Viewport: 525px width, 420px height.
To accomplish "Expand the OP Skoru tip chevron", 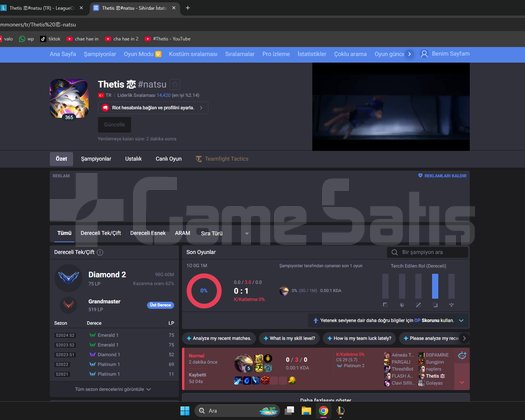I will tap(461, 321).
